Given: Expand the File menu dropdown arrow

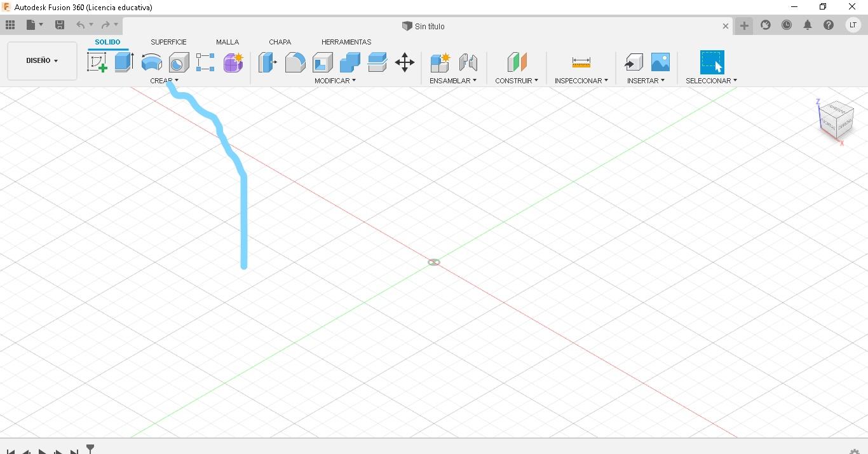Looking at the screenshot, I should [x=41, y=25].
